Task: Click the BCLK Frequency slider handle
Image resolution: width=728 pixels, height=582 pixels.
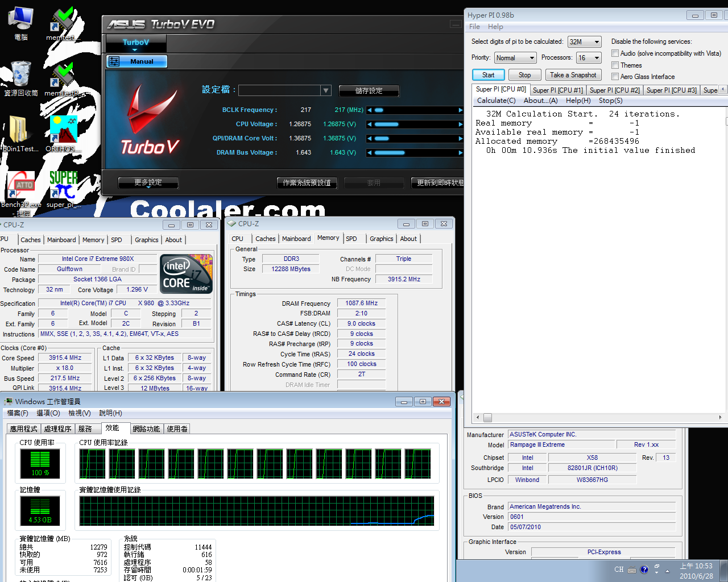Action: [x=379, y=110]
